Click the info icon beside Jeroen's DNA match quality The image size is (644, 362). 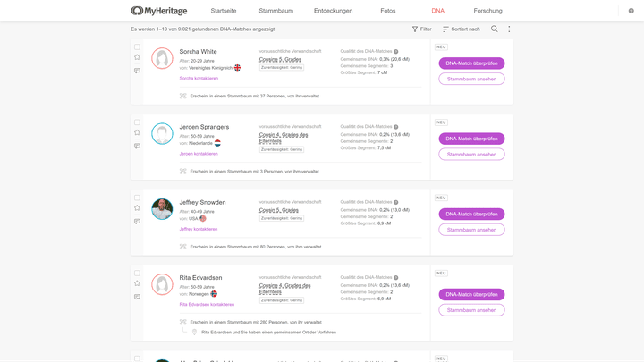pyautogui.click(x=396, y=127)
